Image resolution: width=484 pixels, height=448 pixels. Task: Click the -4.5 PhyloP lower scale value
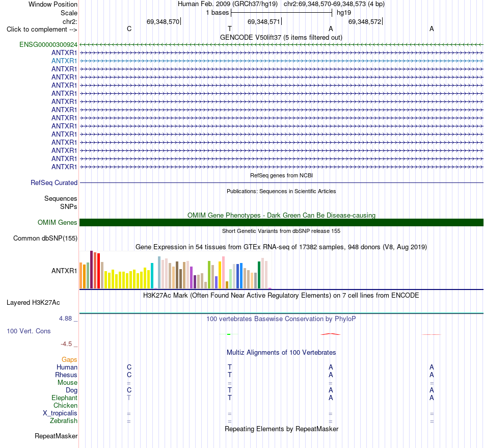[66, 344]
